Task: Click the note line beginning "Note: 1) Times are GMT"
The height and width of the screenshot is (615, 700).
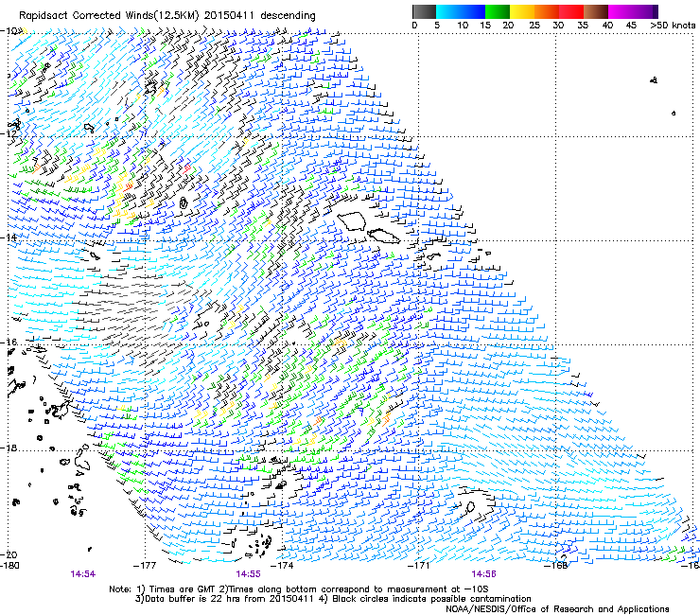Action: pyautogui.click(x=298, y=589)
